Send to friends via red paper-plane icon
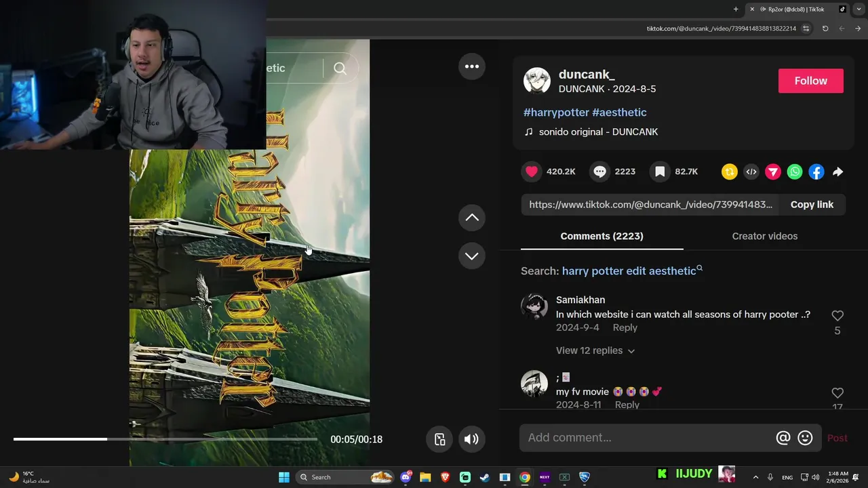 click(x=773, y=172)
